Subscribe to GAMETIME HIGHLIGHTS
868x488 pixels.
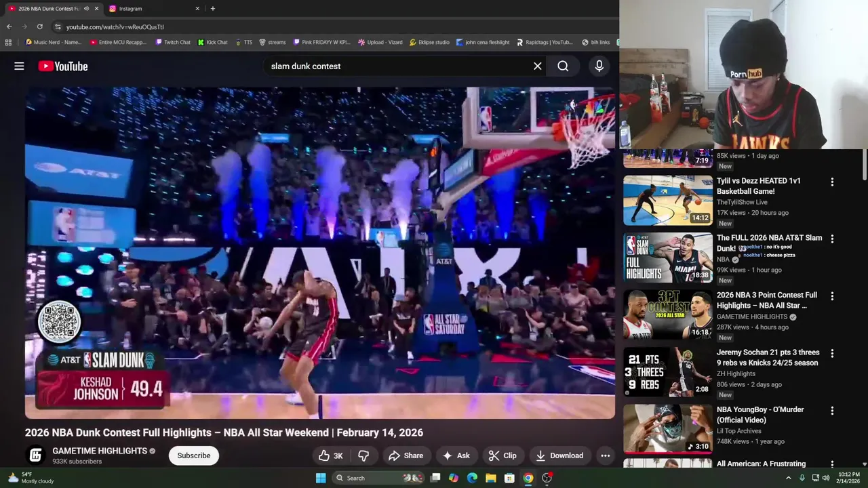coord(194,455)
